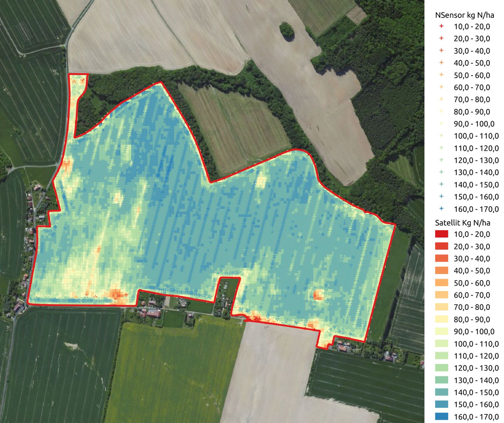This screenshot has width=504, height=423.
Task: Click the Satellit 80,0 - 90,0 yellow swatch
Action: (x=441, y=319)
